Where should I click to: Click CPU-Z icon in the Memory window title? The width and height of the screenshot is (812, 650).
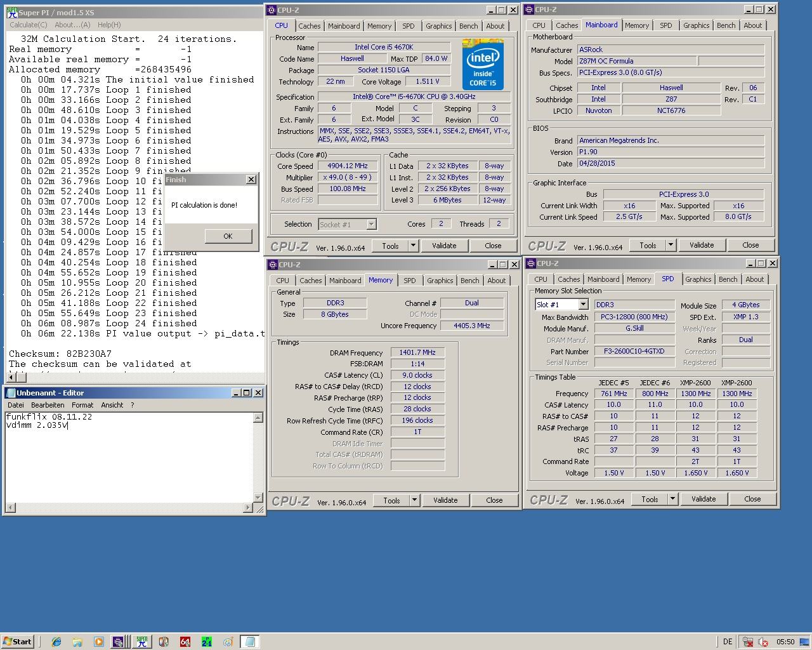point(272,265)
